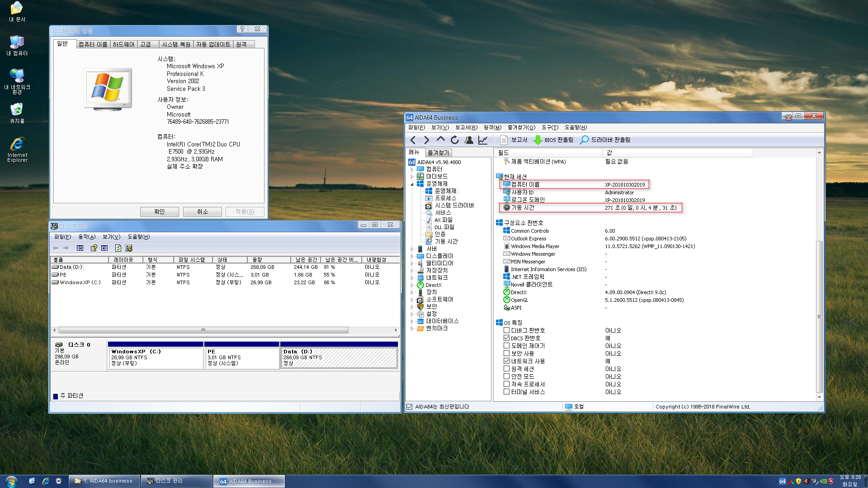Select WindowsXP (C:) partition block
868x488 pixels.
coord(156,357)
